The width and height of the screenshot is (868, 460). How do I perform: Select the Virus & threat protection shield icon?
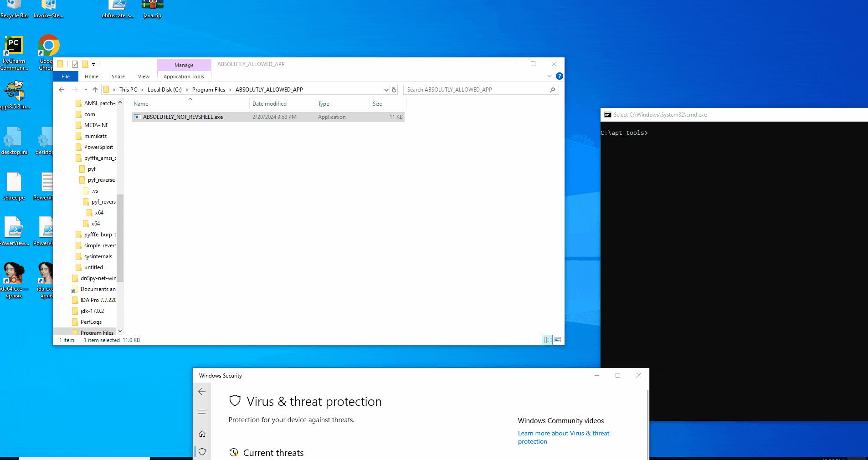click(x=202, y=452)
